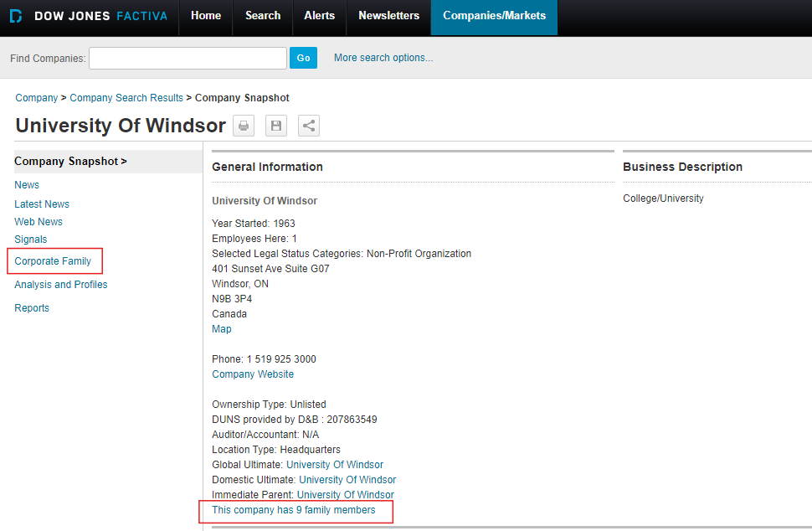Open the Company Website link

click(x=253, y=374)
